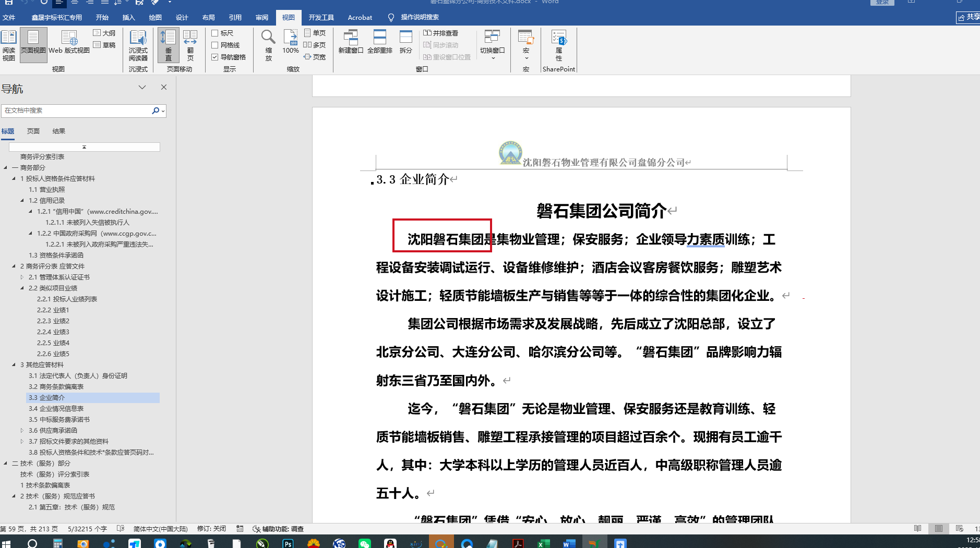The width and height of the screenshot is (980, 548).
Task: Jump to beginning of headings list
Action: [84, 147]
